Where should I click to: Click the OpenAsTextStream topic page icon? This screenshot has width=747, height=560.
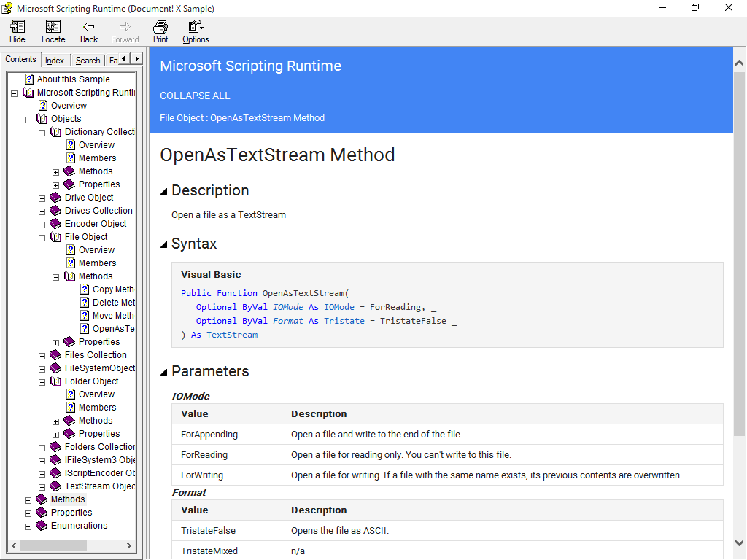[85, 329]
